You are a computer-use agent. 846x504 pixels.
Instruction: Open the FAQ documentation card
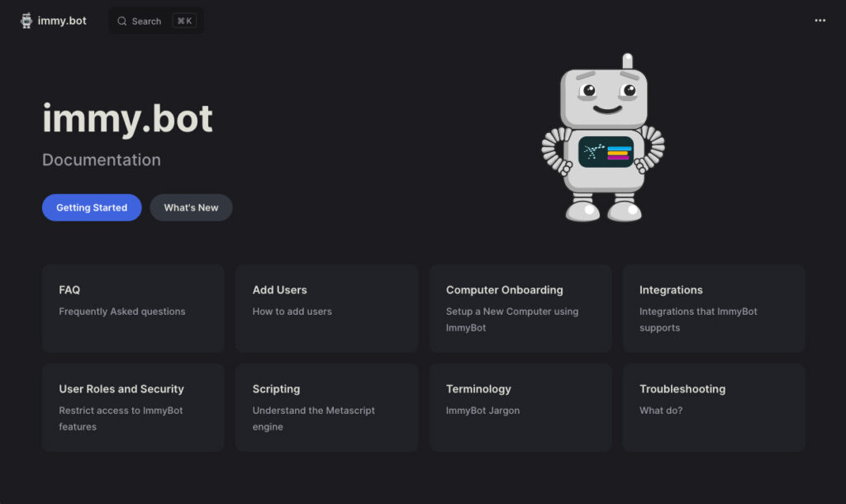(x=132, y=308)
